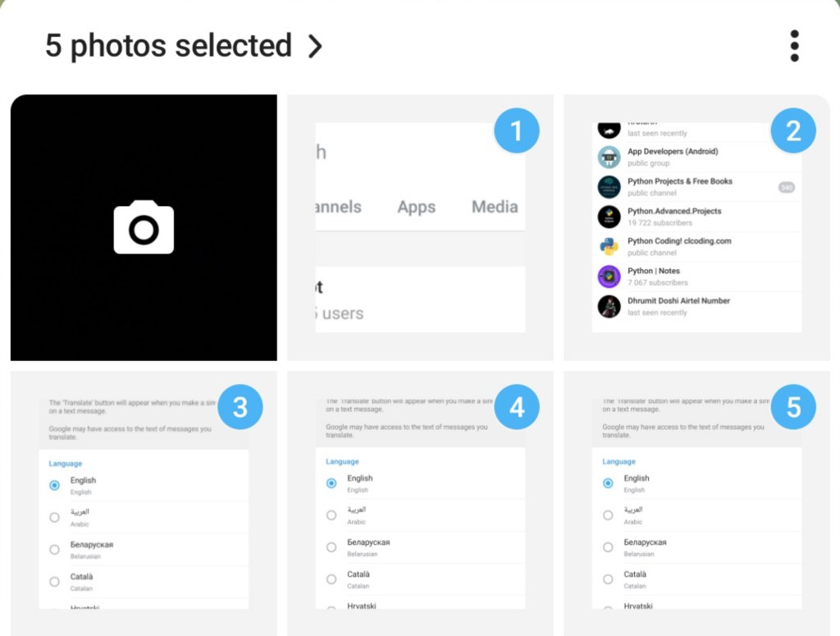Tap the App Developers (Android) avatar icon

coord(609,157)
